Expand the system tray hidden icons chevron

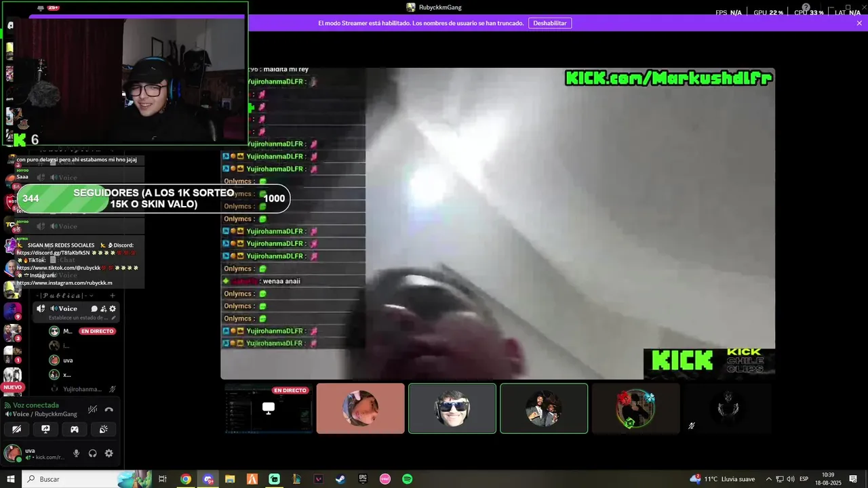point(769,479)
